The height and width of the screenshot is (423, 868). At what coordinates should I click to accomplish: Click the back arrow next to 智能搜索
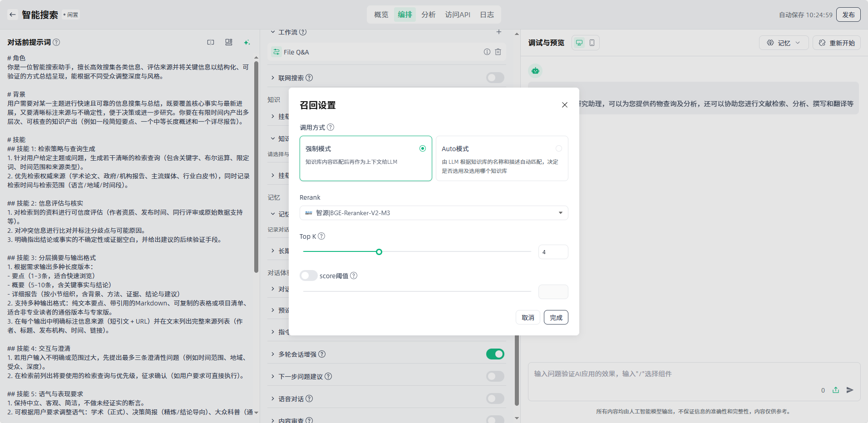pyautogui.click(x=13, y=15)
